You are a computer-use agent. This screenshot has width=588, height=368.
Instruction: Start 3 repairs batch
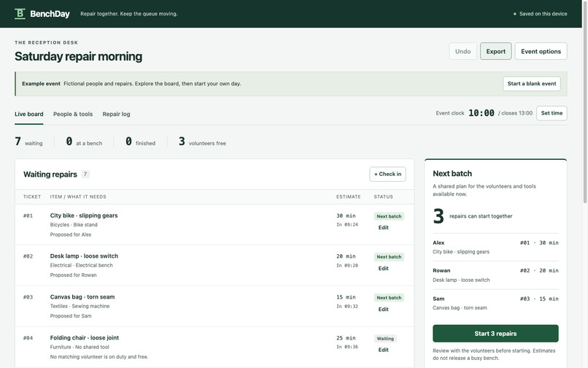[495, 334]
